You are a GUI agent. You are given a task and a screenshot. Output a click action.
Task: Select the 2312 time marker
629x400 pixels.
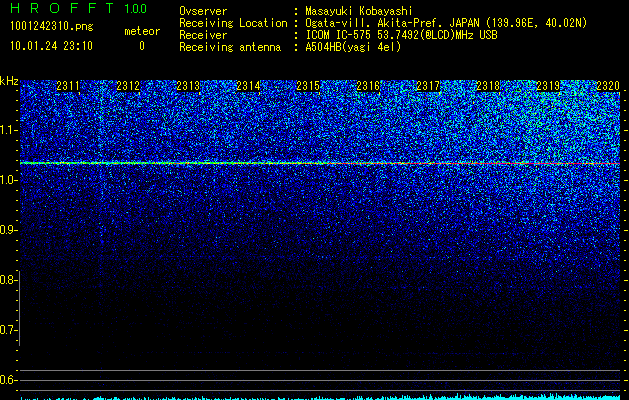click(x=128, y=86)
